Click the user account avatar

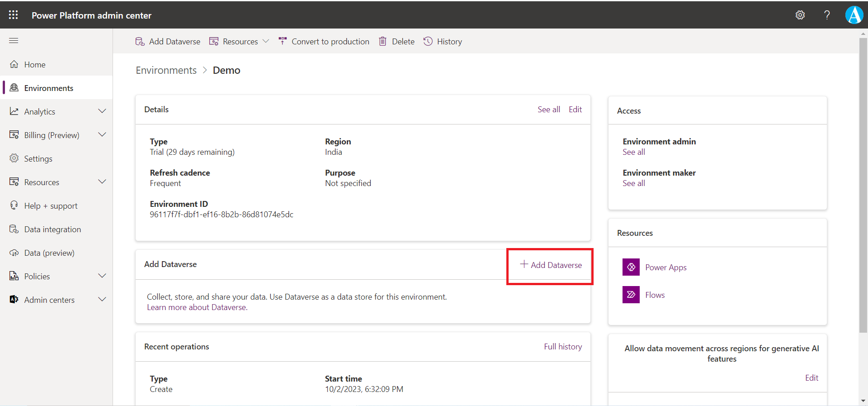[x=854, y=15]
